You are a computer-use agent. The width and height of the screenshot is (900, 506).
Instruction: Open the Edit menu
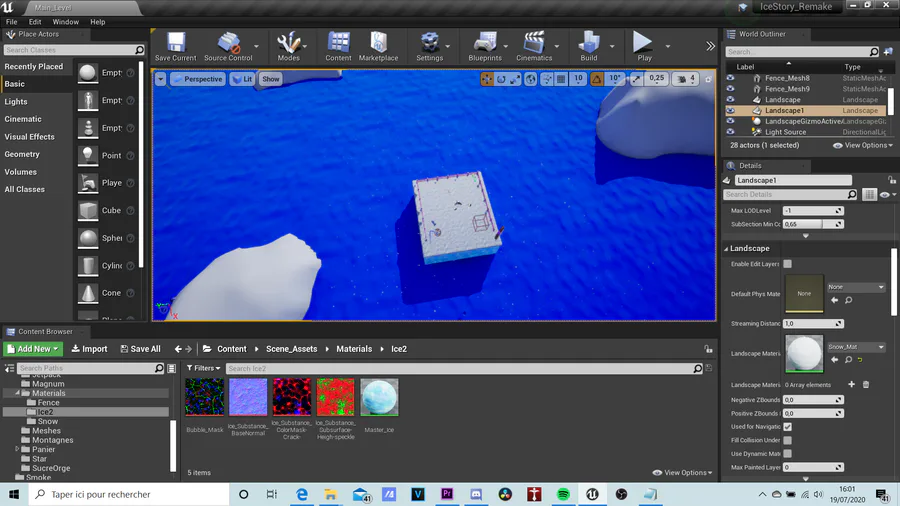click(x=35, y=22)
